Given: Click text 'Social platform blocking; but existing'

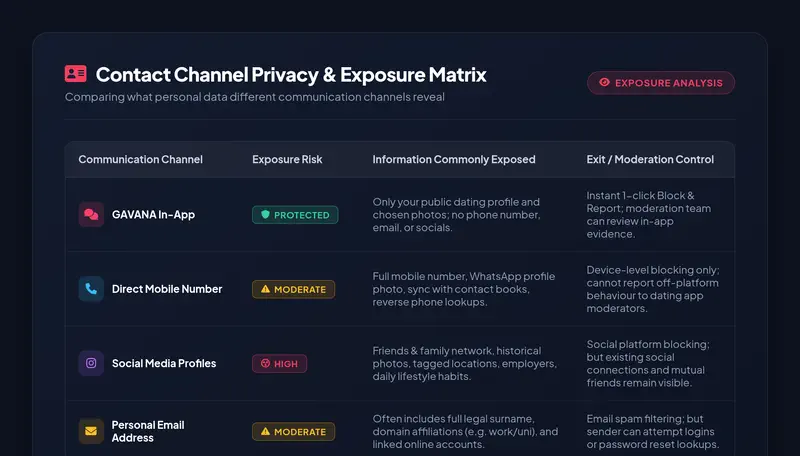Looking at the screenshot, I should (648, 364).
